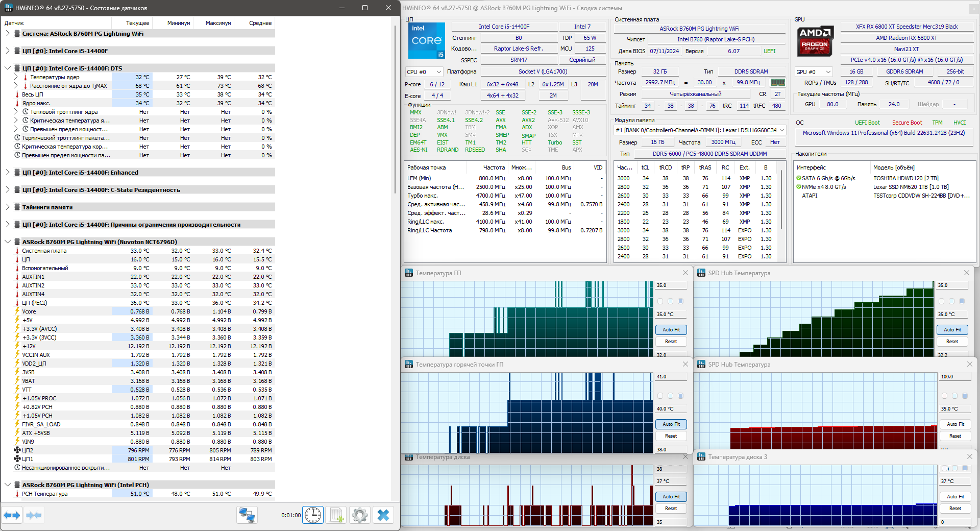
Task: Click the Среднее column header
Action: (x=260, y=23)
